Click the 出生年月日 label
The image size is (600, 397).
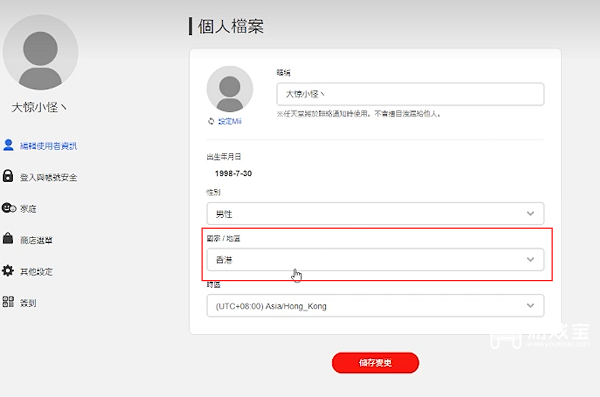(224, 157)
